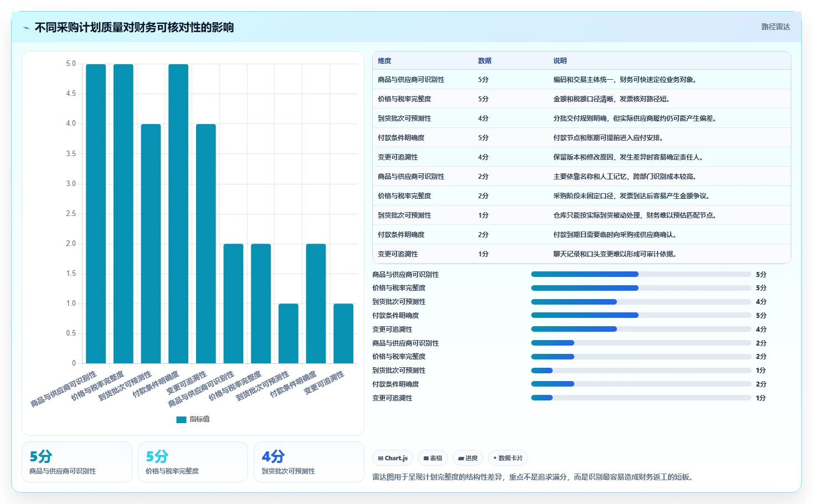Click the cell '聊天记录和口头变更难以形成可审计依据。'
813x504 pixels.
(615, 254)
